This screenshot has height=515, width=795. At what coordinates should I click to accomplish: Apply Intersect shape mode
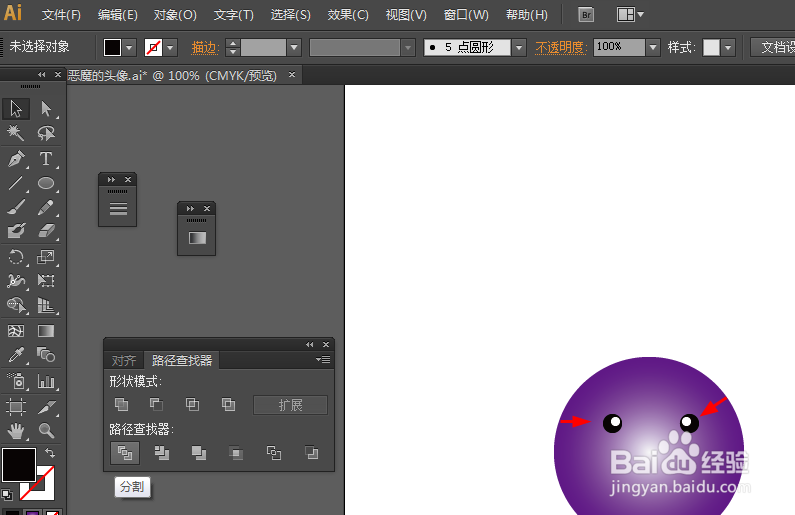[192, 404]
